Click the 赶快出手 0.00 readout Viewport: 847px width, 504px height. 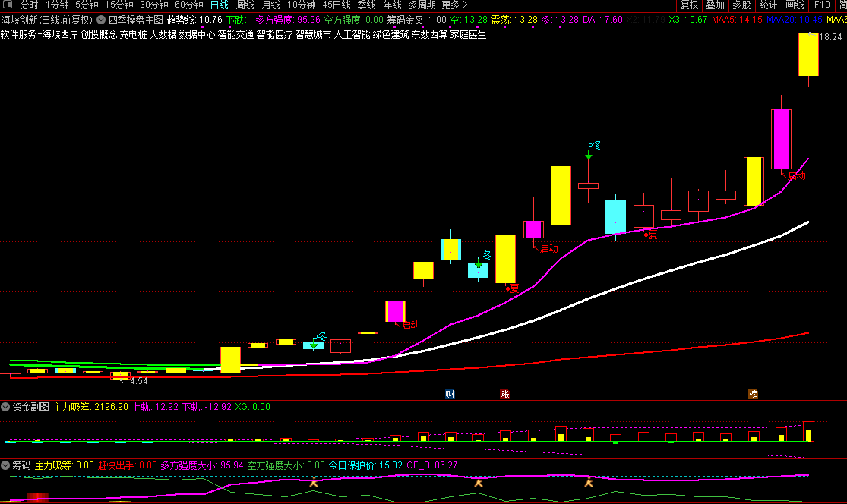[128, 465]
